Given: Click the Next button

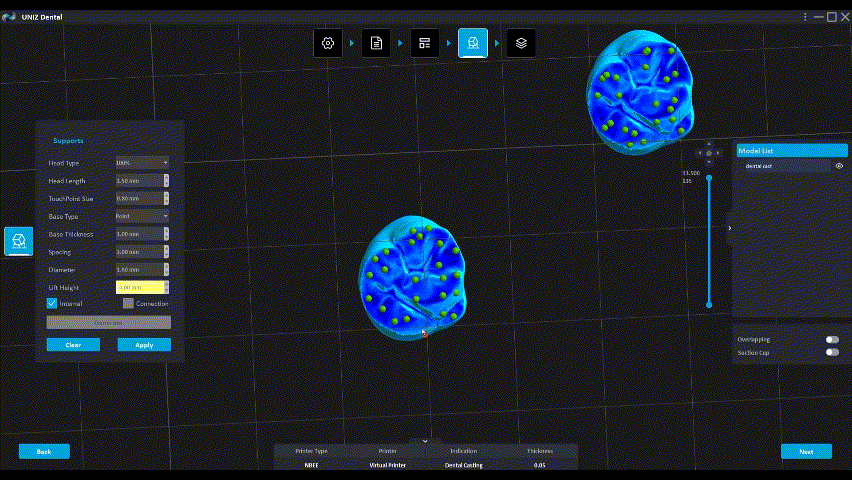Looking at the screenshot, I should (806, 451).
